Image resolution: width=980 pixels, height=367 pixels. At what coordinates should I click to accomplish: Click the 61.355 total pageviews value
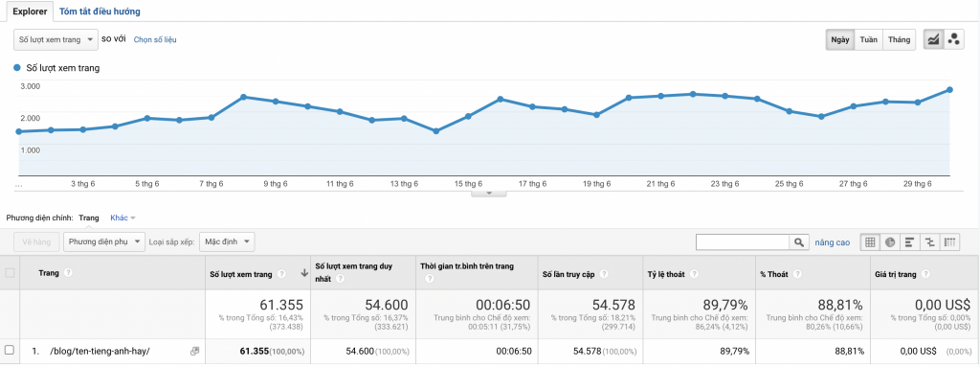pyautogui.click(x=281, y=305)
